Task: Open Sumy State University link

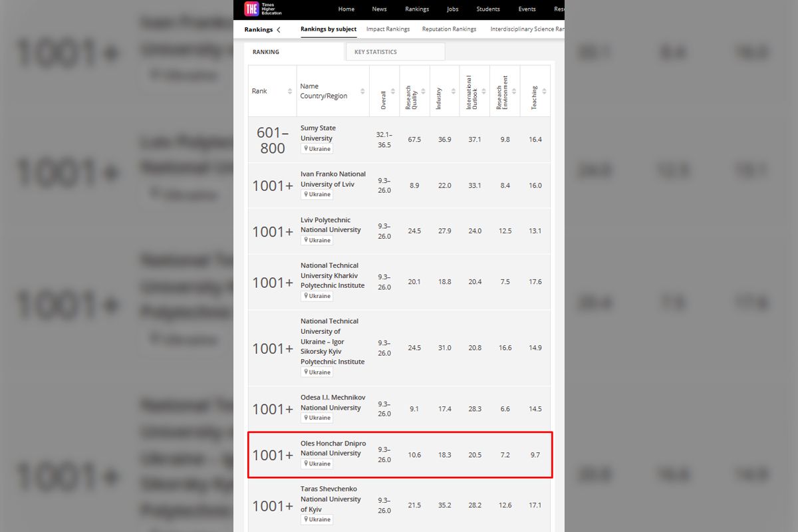Action: click(x=318, y=133)
